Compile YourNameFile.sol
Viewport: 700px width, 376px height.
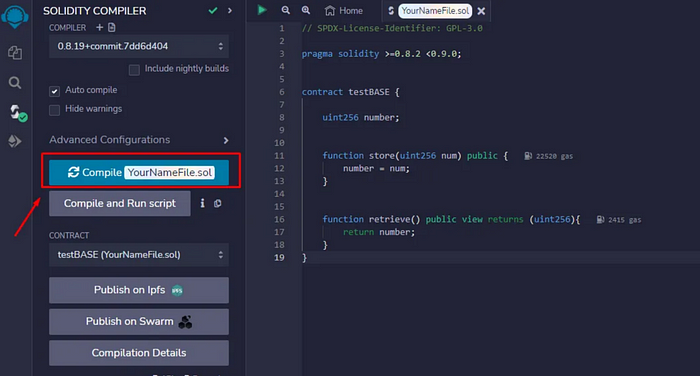[x=139, y=172]
